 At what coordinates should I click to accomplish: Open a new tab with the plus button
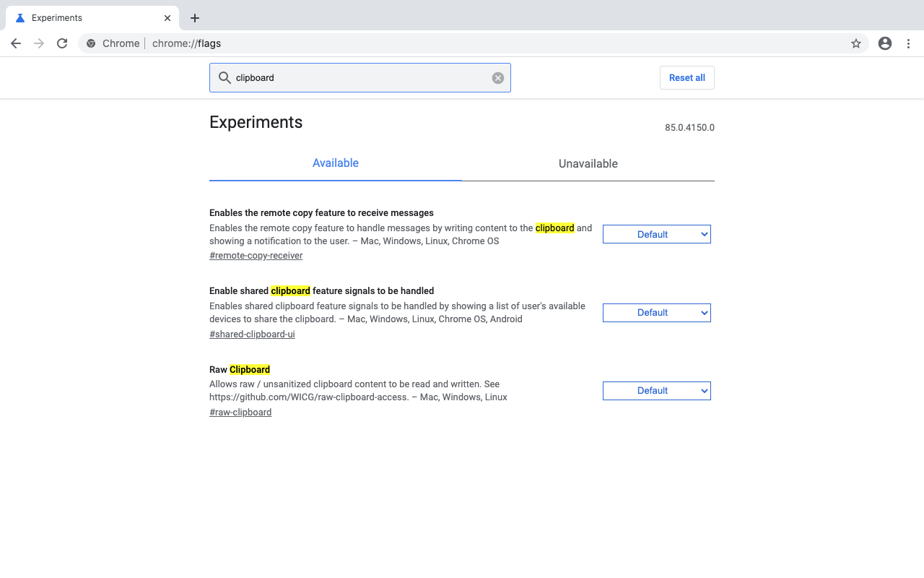click(x=195, y=18)
